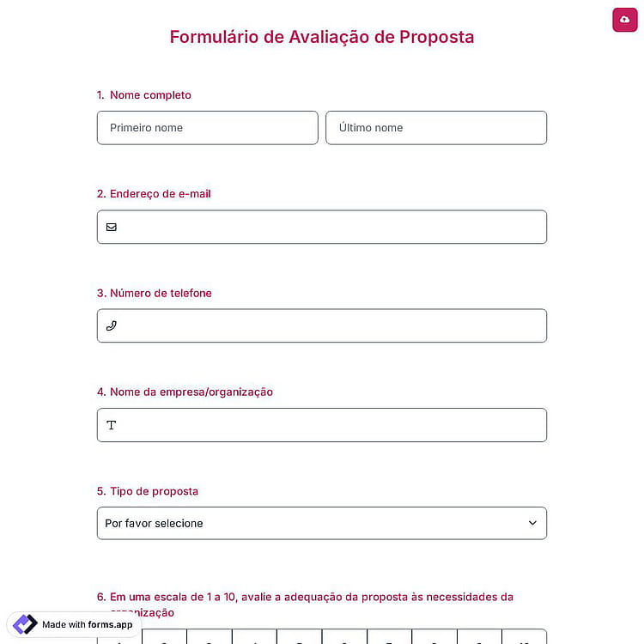Click the Nome completo question label

tap(150, 95)
